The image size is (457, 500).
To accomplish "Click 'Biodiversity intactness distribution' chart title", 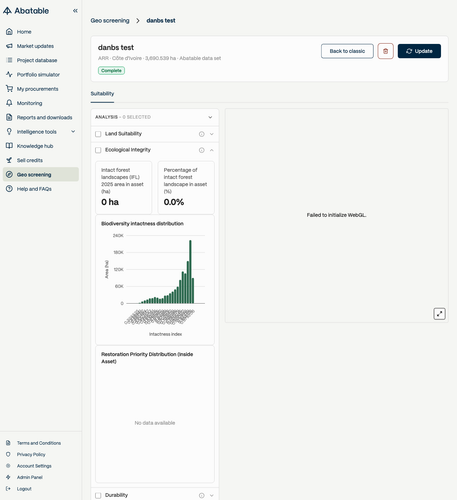I will point(142,224).
